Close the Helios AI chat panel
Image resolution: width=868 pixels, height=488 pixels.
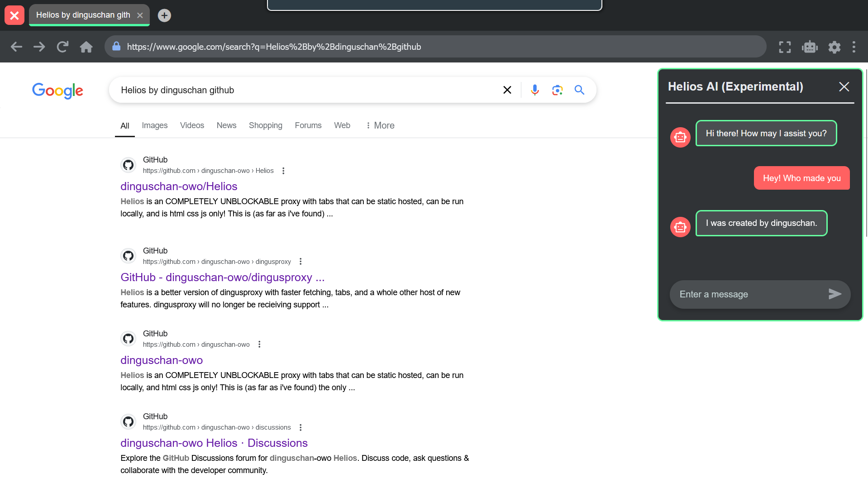[x=844, y=86]
